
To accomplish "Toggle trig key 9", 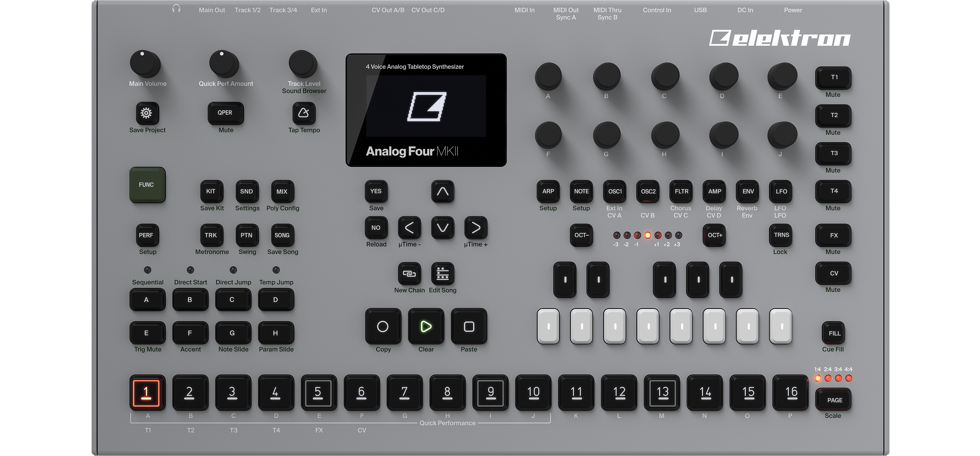I will tap(490, 393).
